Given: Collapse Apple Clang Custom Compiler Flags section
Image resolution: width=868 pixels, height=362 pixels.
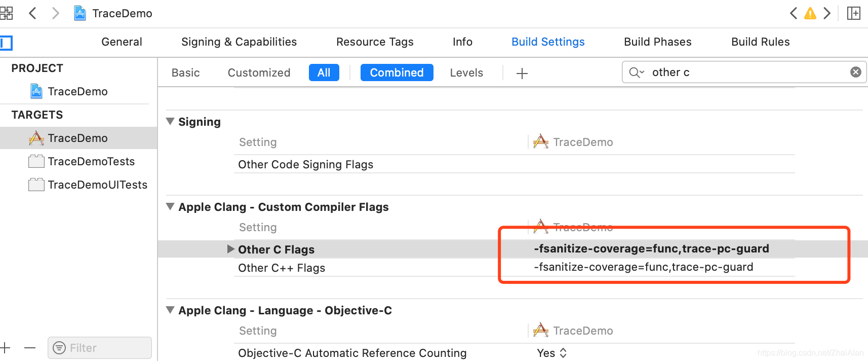Looking at the screenshot, I should click(170, 207).
